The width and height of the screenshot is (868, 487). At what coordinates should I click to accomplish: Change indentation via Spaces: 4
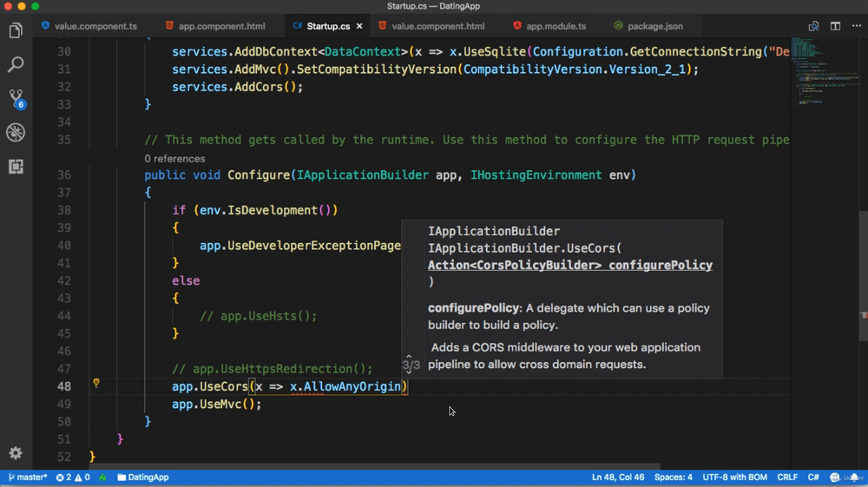[x=673, y=477]
